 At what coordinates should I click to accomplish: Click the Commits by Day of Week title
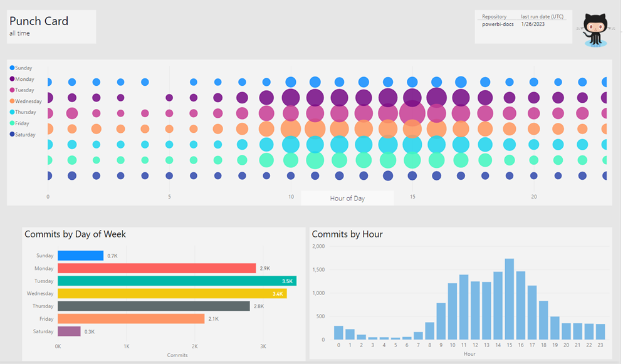click(x=75, y=234)
